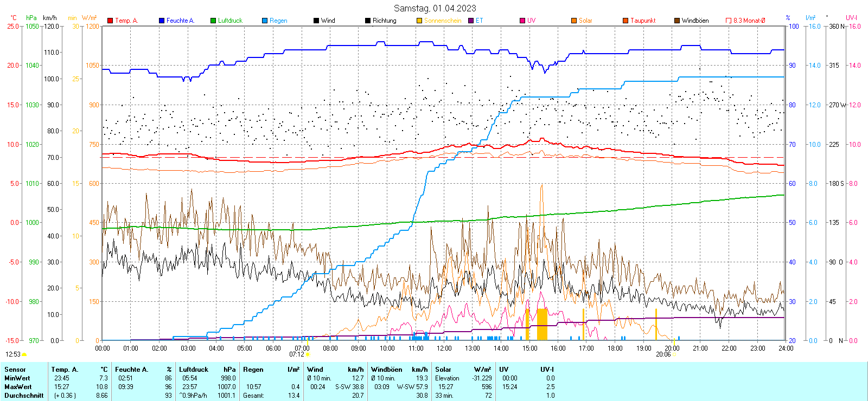Select the magenta UV legend square
This screenshot has height=401, width=868.
pos(522,21)
